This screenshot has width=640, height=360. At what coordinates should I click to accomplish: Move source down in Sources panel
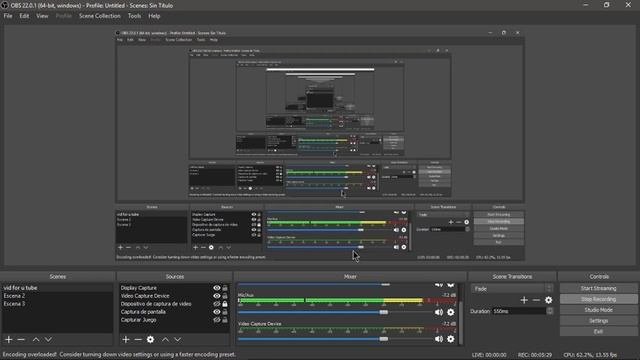tap(178, 340)
